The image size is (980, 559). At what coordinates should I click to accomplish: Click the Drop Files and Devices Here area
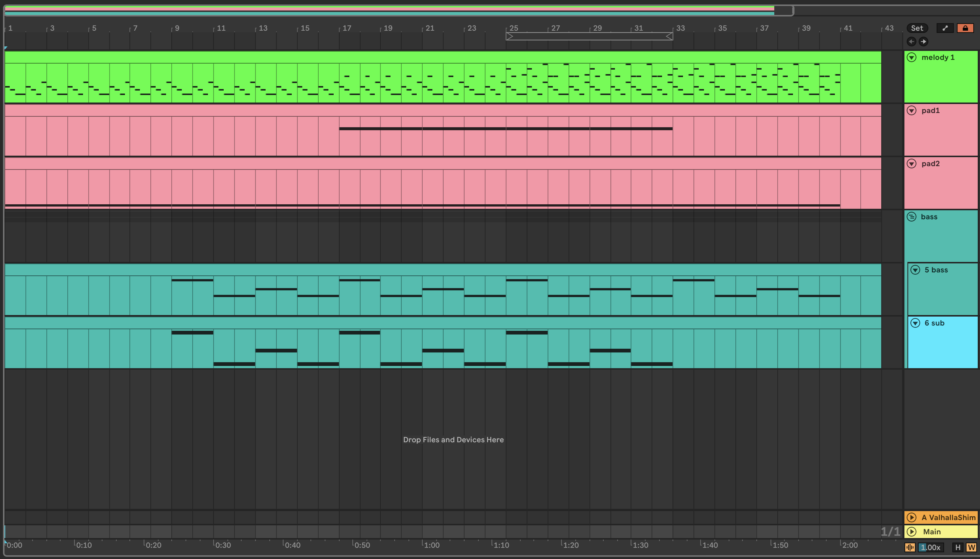click(x=453, y=440)
